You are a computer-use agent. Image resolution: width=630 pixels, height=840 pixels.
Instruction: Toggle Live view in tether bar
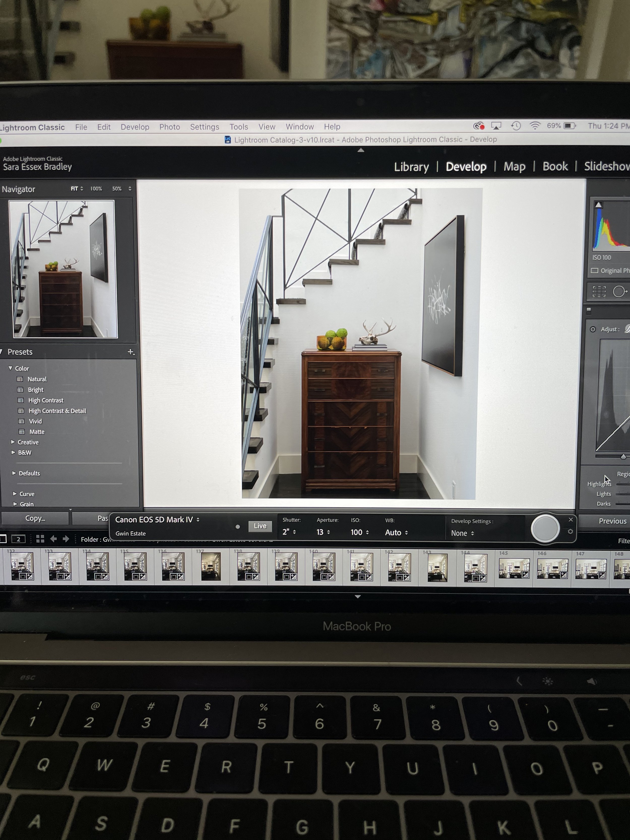(x=260, y=526)
